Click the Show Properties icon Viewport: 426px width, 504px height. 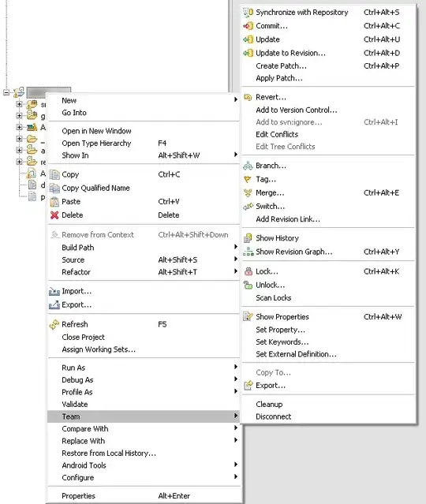pyautogui.click(x=248, y=316)
